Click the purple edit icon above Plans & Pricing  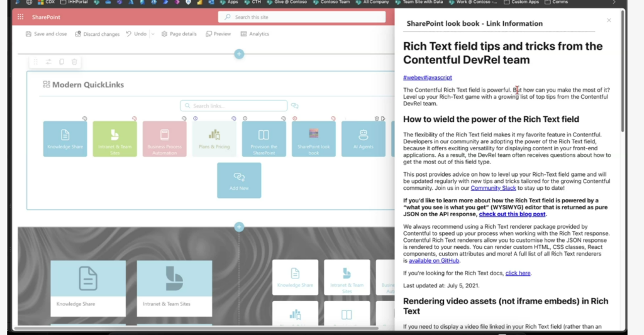[x=234, y=118]
